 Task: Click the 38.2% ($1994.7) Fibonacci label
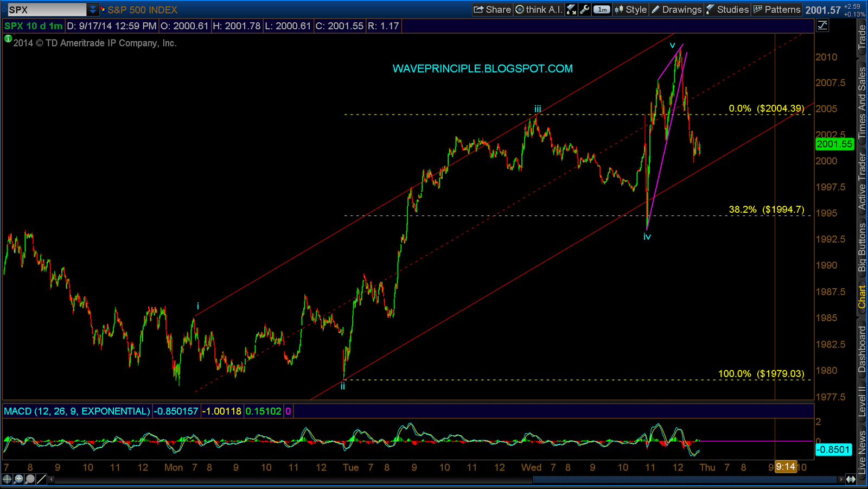tap(767, 209)
